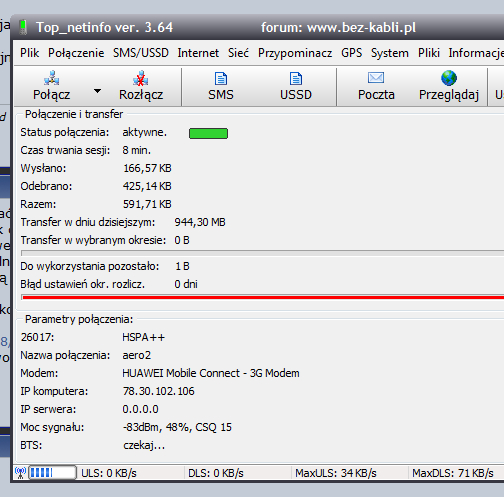
Task: Click the Top_netinfo title bar phone icon
Action: [x=23, y=27]
